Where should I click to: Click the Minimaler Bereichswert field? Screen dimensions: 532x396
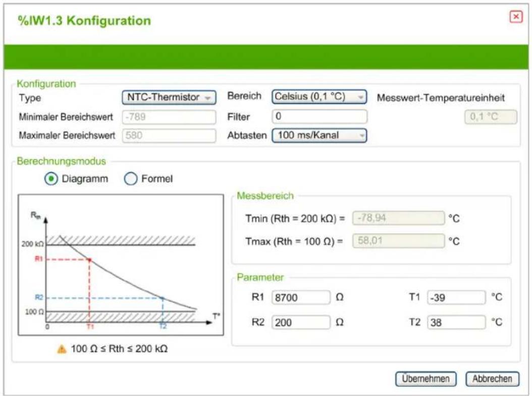pos(169,117)
